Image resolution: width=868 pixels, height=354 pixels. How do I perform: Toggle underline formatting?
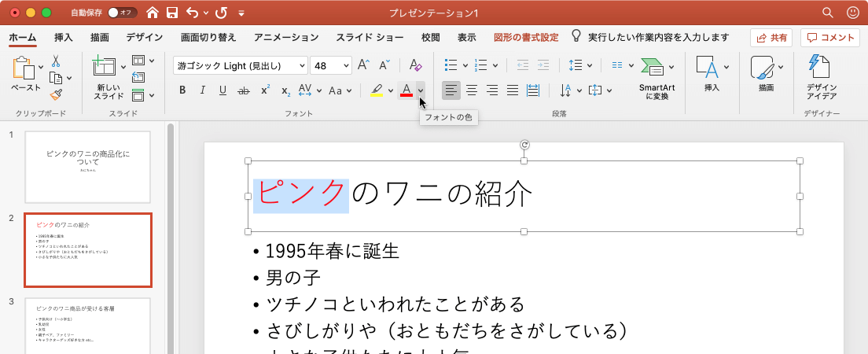click(x=223, y=90)
